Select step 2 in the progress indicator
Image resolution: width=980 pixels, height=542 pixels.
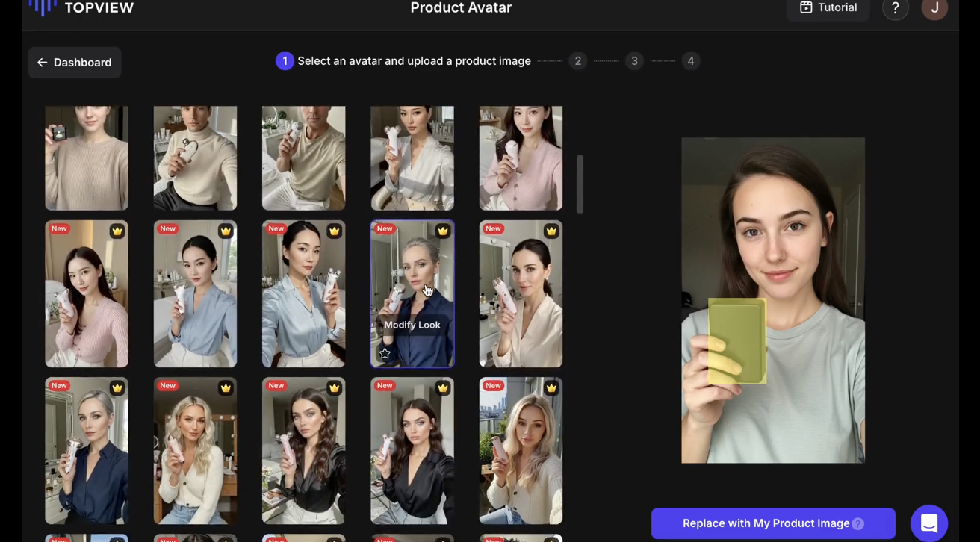(x=577, y=61)
